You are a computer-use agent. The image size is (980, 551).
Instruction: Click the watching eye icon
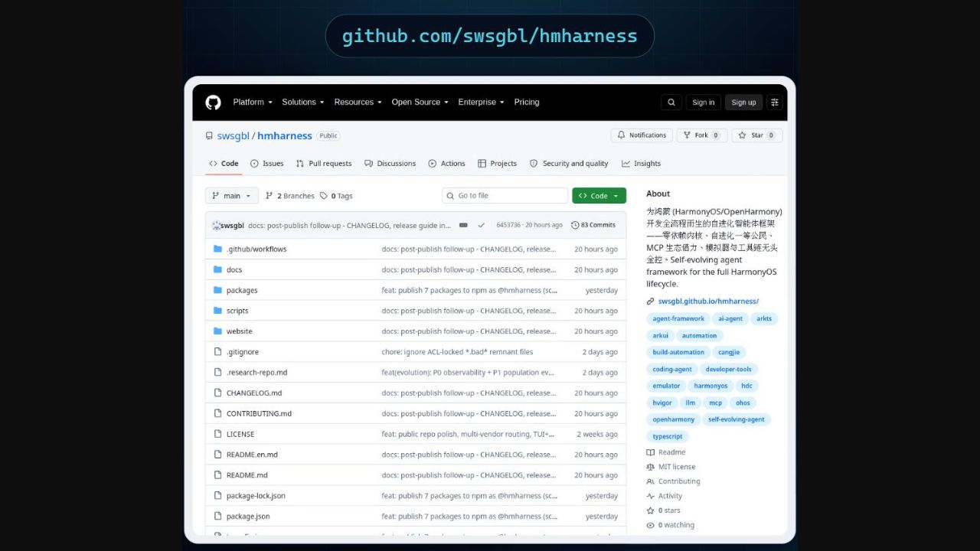[651, 526]
